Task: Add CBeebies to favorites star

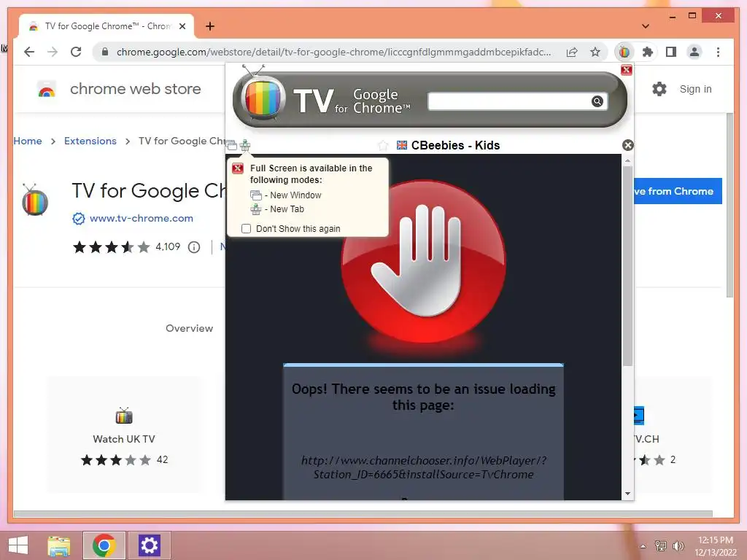Action: coord(383,145)
